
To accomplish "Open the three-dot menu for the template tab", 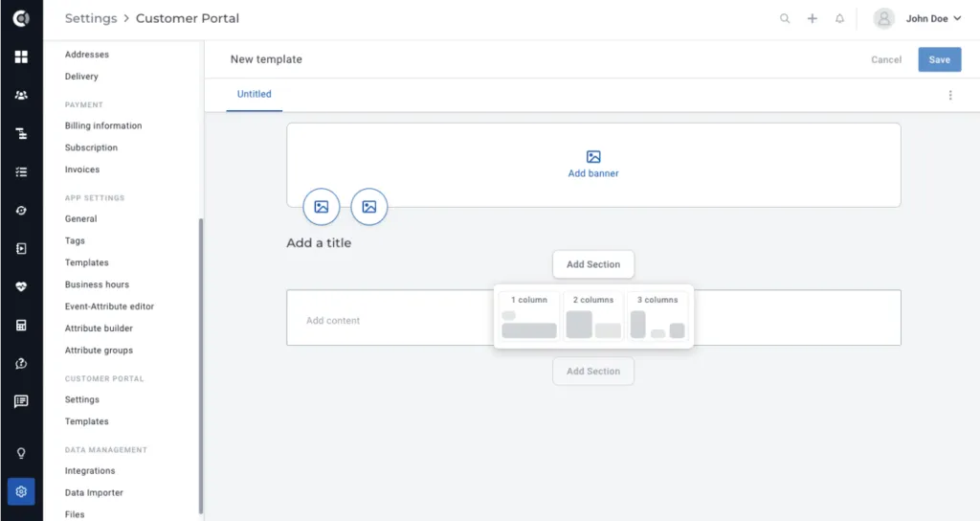I will point(950,95).
